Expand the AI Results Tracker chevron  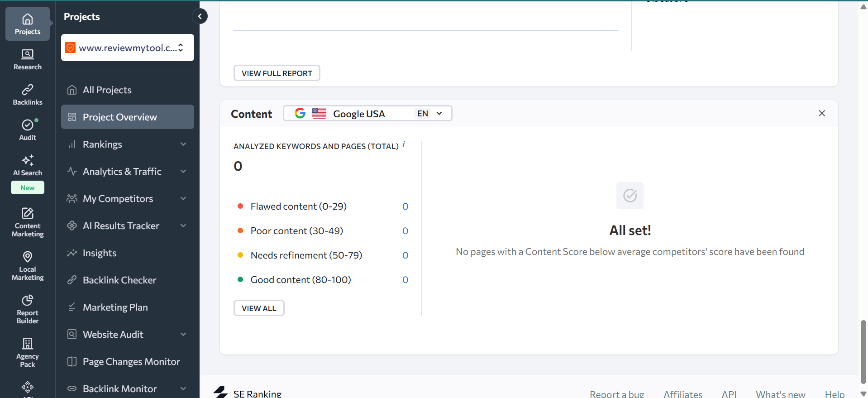click(x=183, y=225)
